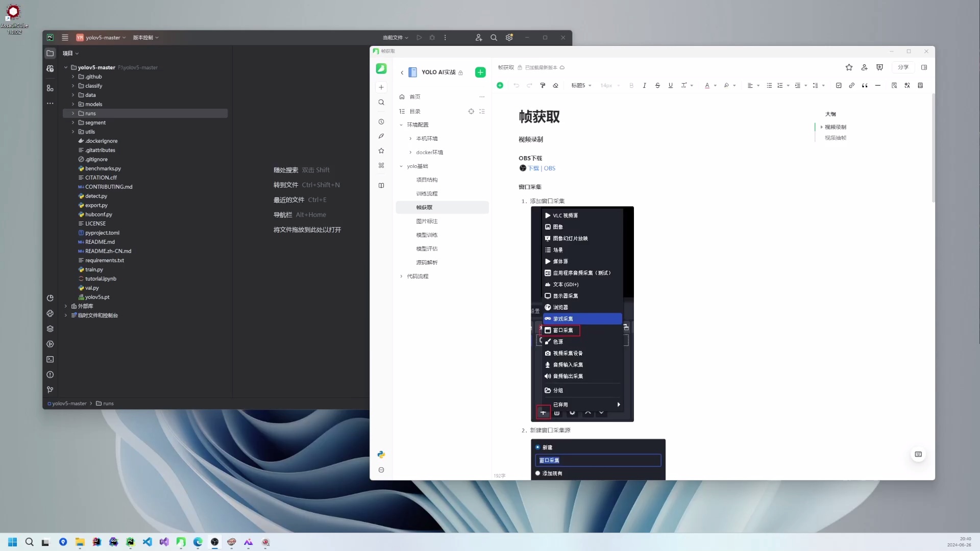Insert a hyperlink using the link icon
This screenshot has width=980, height=551.
tap(852, 85)
